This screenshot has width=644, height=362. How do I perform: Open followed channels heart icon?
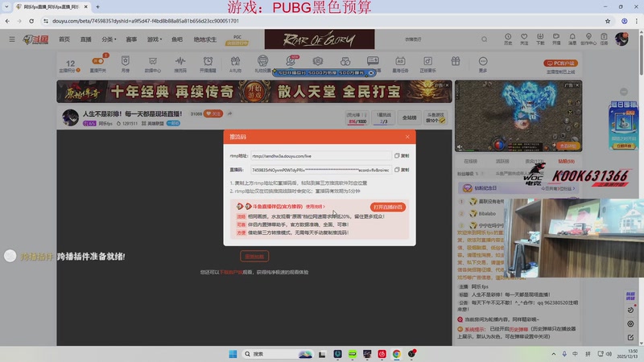pyautogui.click(x=524, y=39)
